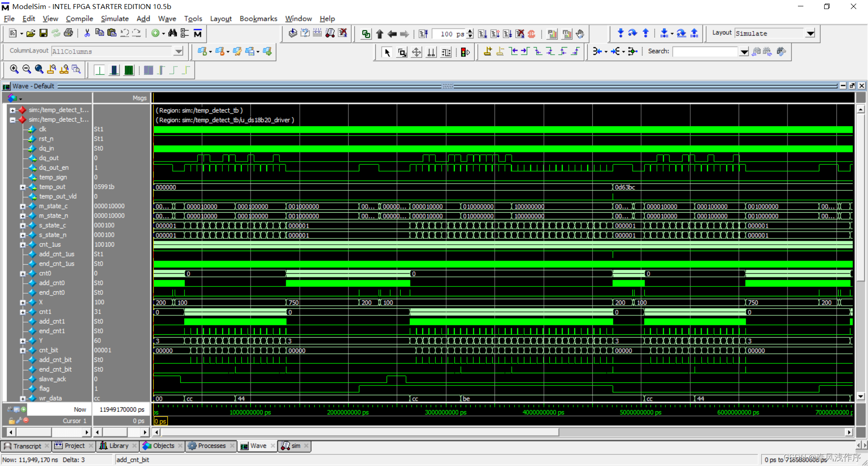Select the Analog Step waveform format button
This screenshot has height=466, width=868.
pos(114,70)
